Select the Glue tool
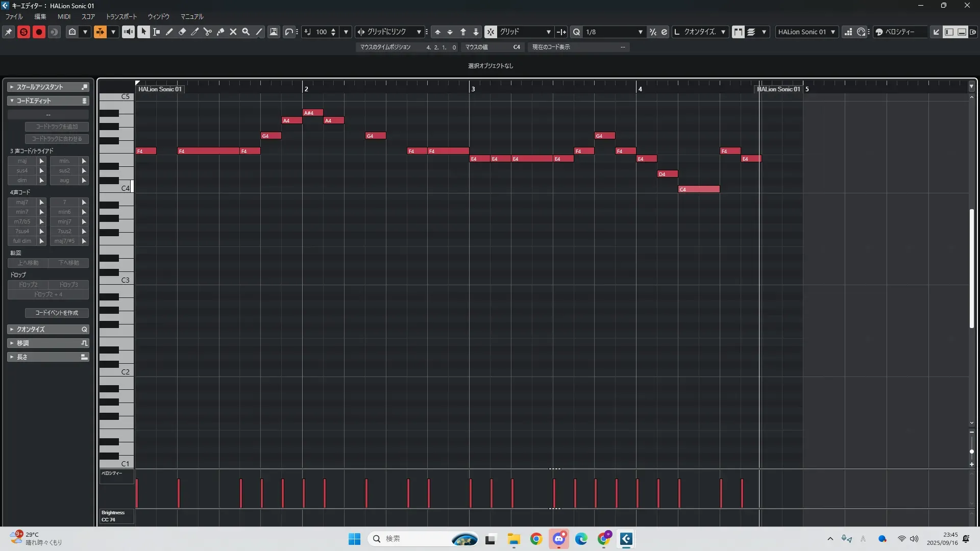This screenshot has height=551, width=980. pyautogui.click(x=220, y=32)
